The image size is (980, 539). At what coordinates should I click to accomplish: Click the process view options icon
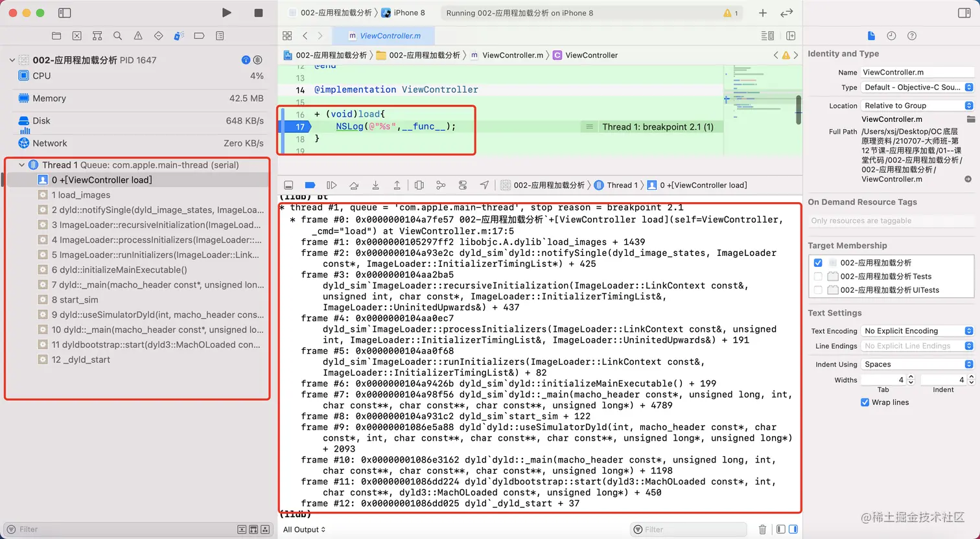pyautogui.click(x=258, y=60)
